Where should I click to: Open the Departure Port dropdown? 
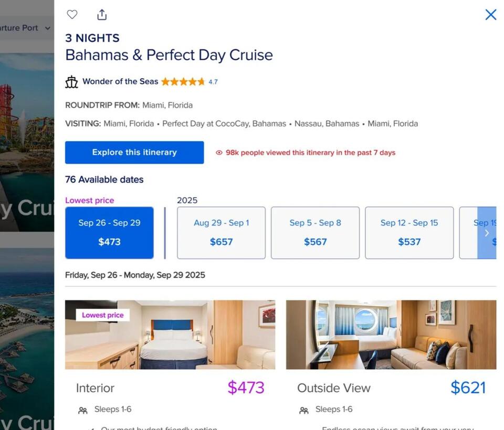click(x=24, y=28)
